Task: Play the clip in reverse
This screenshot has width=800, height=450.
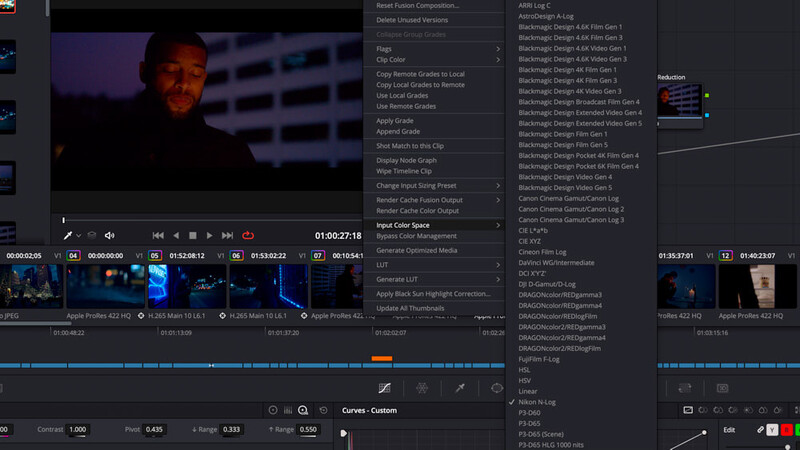Action: 176,235
